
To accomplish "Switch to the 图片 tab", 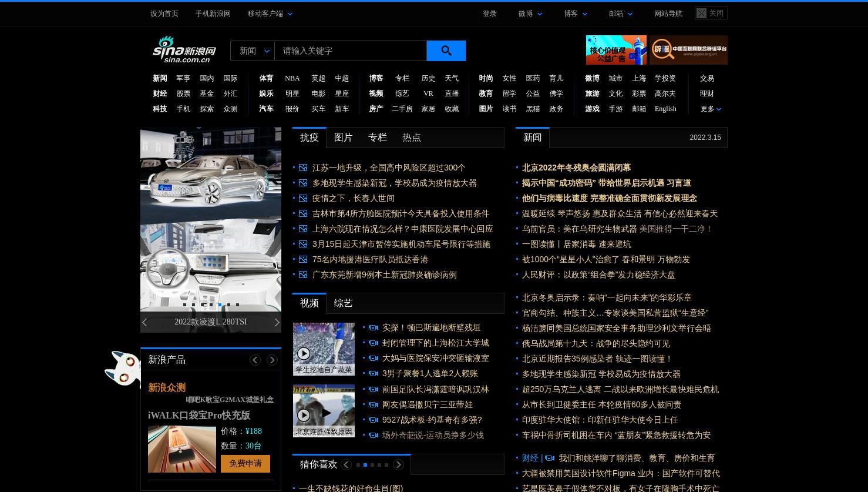I will pyautogui.click(x=344, y=138).
